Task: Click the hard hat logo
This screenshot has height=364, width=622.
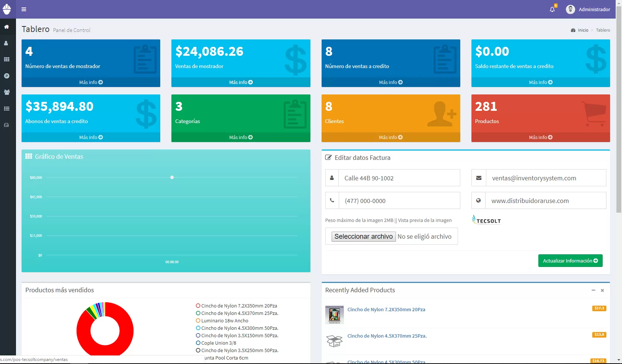Action: click(7, 9)
